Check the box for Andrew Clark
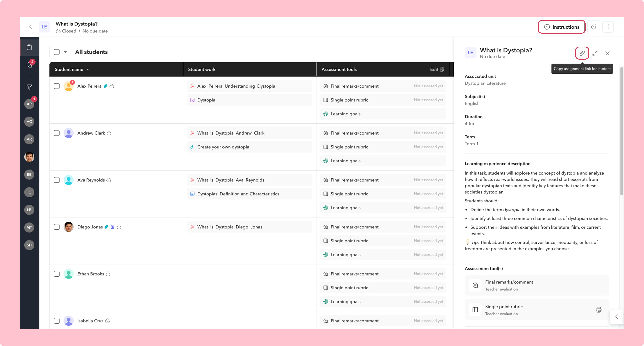The width and height of the screenshot is (644, 346). tap(57, 133)
